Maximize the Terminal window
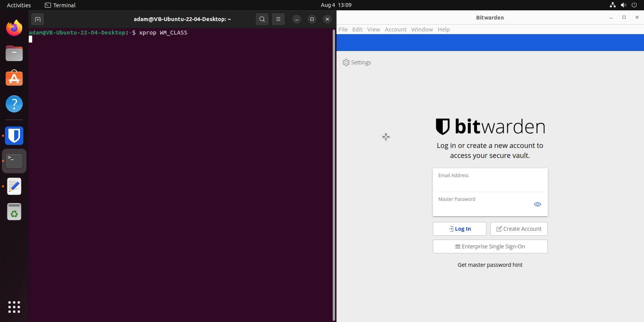Screen dimensions: 644x322 tap(312, 19)
